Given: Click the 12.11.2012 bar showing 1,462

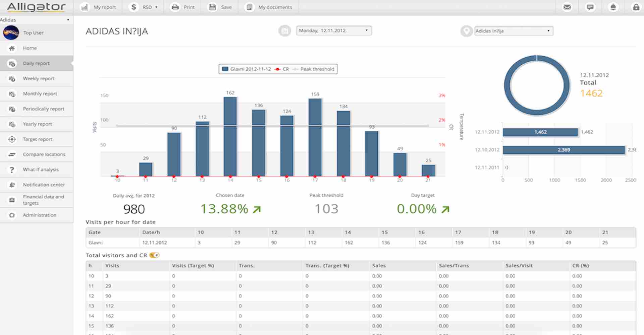Looking at the screenshot, I should coord(540,132).
